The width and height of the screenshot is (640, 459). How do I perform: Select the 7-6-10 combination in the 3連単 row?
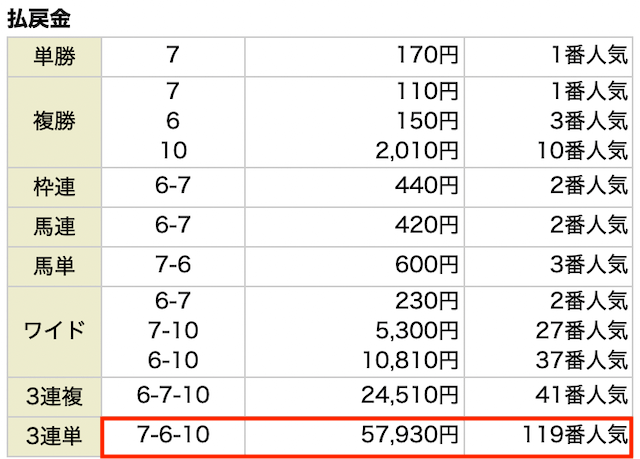tap(173, 435)
